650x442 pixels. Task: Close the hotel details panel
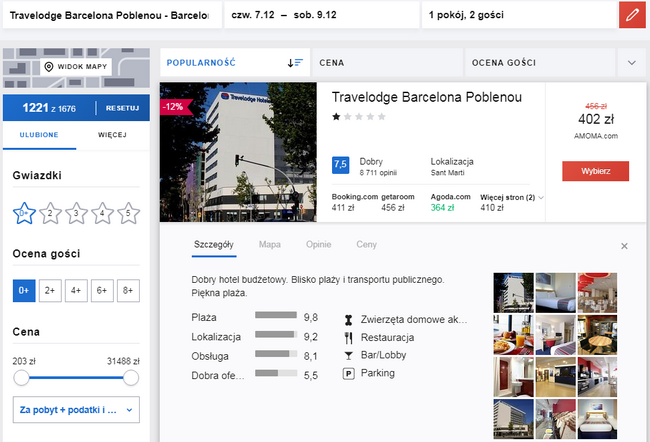pos(624,245)
